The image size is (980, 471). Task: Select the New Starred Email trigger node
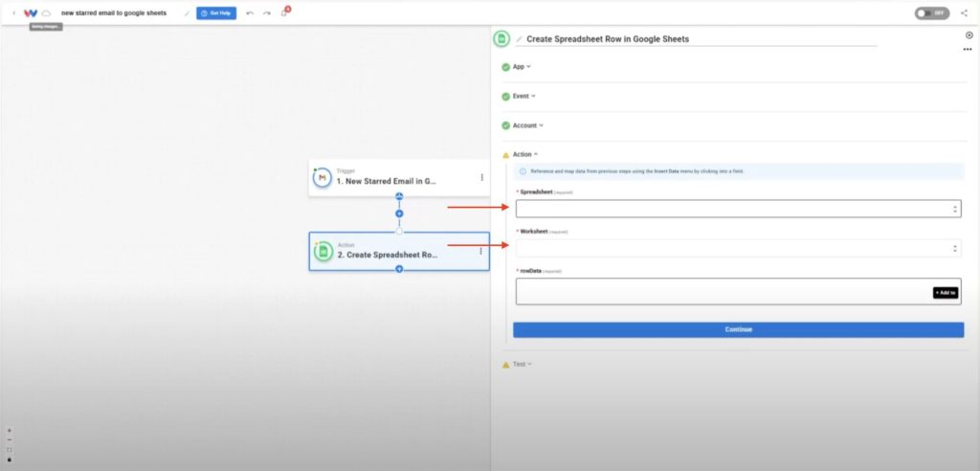(x=399, y=178)
